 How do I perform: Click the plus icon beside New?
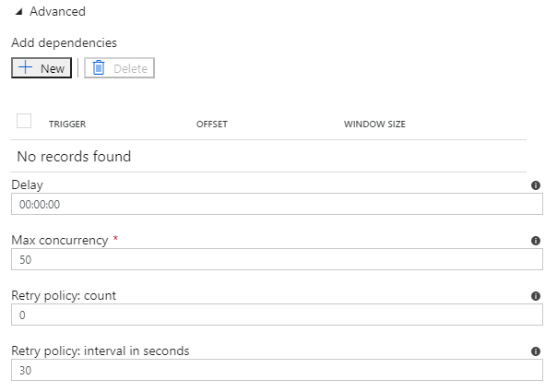click(x=26, y=68)
